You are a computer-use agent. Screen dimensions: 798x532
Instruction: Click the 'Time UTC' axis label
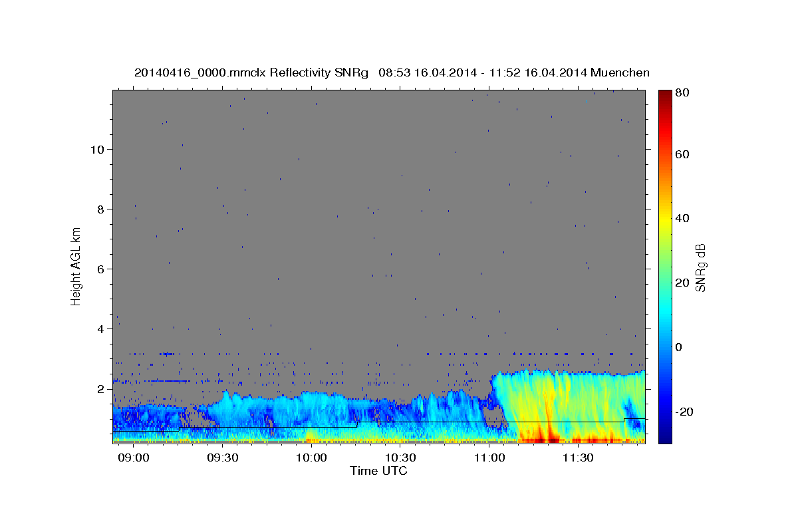click(x=378, y=471)
